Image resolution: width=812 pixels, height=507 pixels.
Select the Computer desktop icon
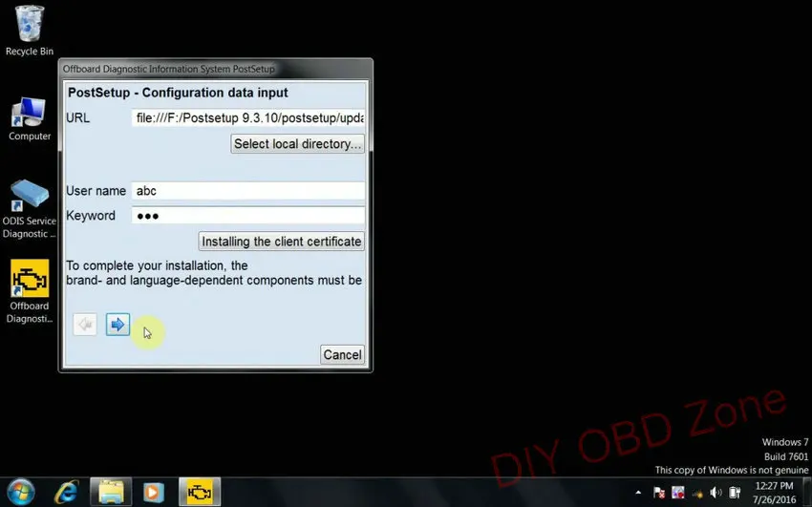(30, 119)
